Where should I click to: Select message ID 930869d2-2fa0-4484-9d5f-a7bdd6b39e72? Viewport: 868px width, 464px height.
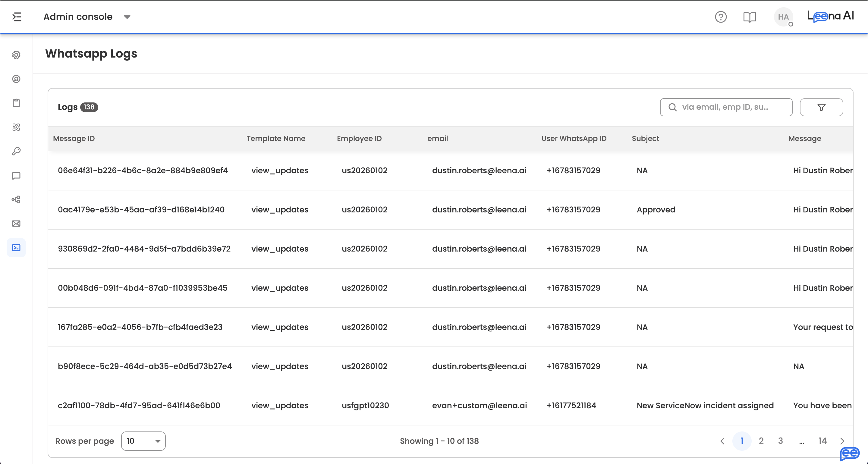pos(144,249)
